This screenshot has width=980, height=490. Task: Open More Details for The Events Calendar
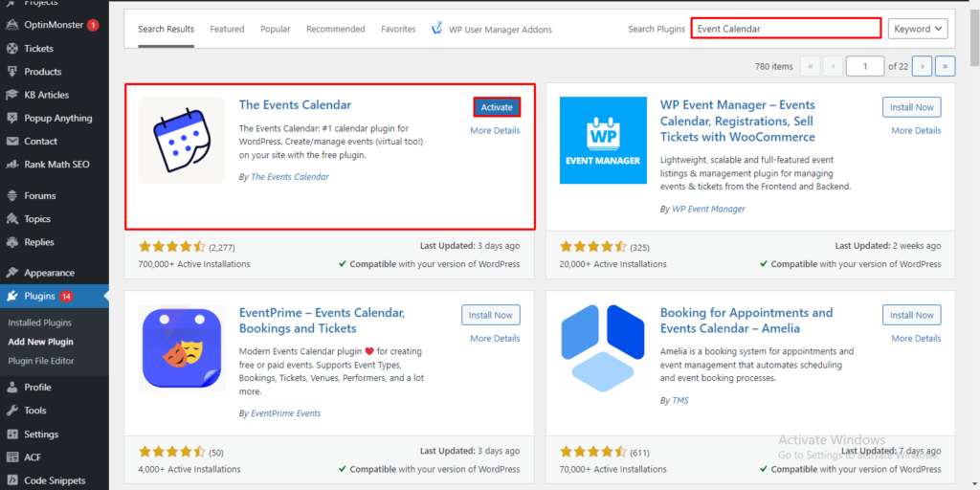[x=495, y=130]
